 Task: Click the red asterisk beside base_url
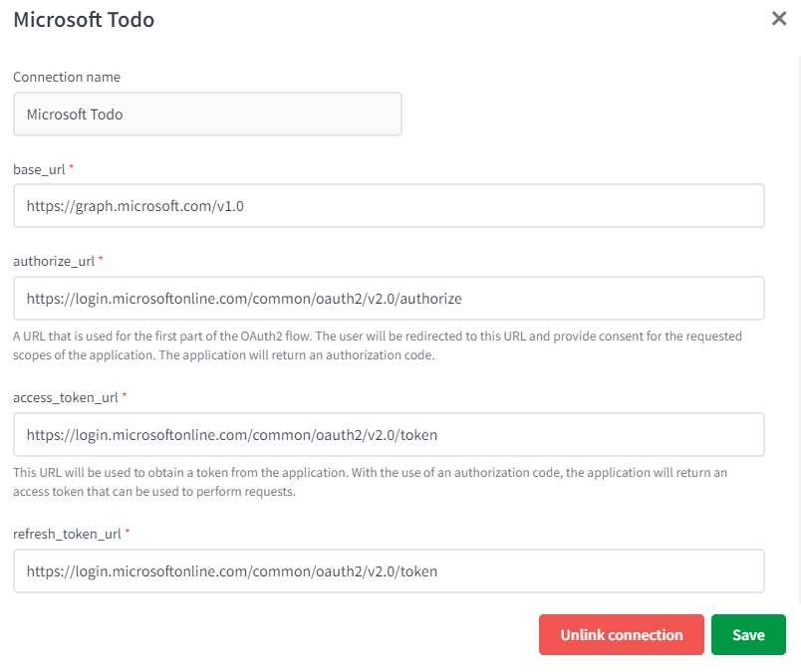[72, 168]
